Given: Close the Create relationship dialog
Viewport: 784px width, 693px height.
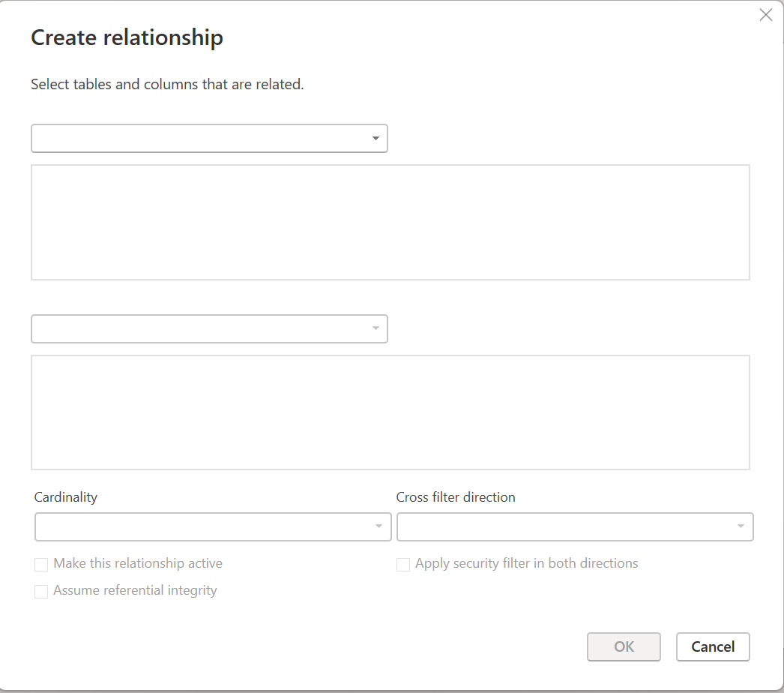Looking at the screenshot, I should click(765, 15).
